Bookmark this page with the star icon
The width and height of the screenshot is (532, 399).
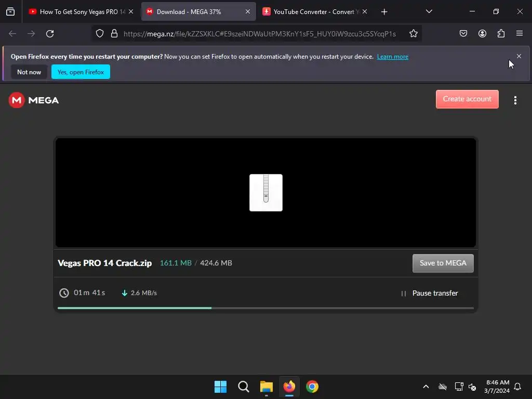413,33
